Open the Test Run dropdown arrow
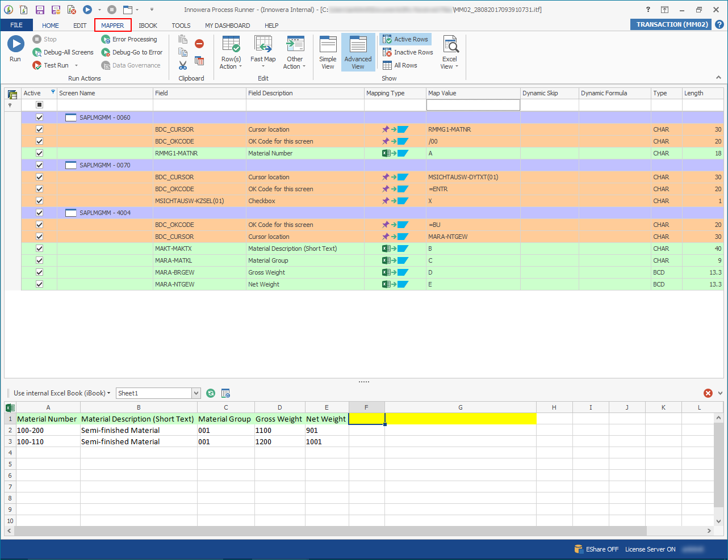The height and width of the screenshot is (560, 728). tap(77, 66)
